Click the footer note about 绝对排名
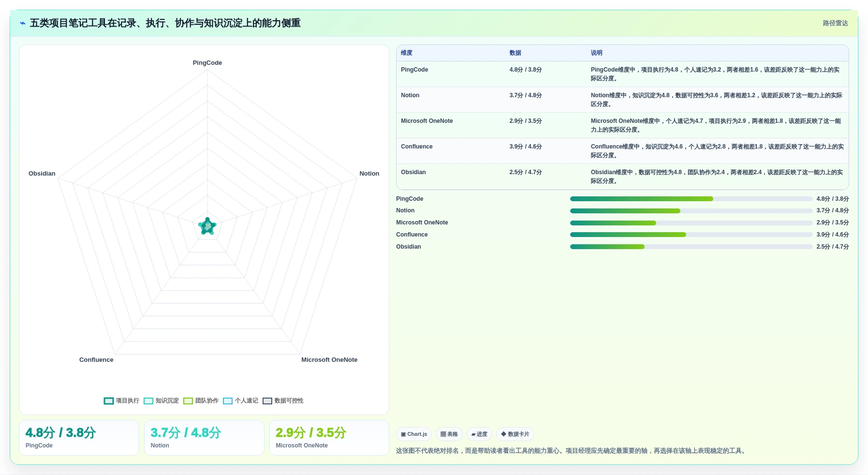The height and width of the screenshot is (475, 868). click(x=572, y=451)
